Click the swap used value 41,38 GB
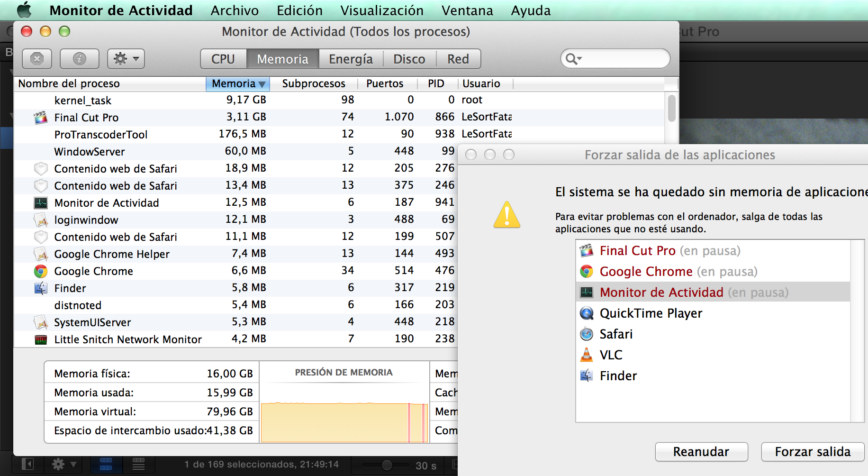This screenshot has height=476, width=868. pyautogui.click(x=230, y=430)
